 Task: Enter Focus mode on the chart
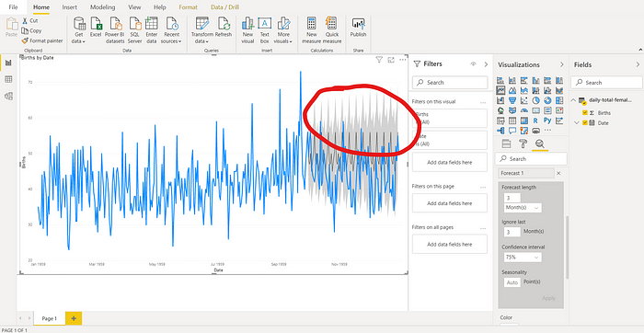pos(391,60)
